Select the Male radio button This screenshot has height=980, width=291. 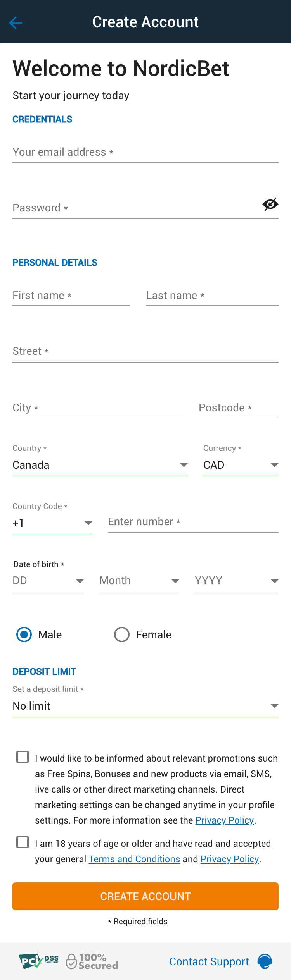pos(24,634)
